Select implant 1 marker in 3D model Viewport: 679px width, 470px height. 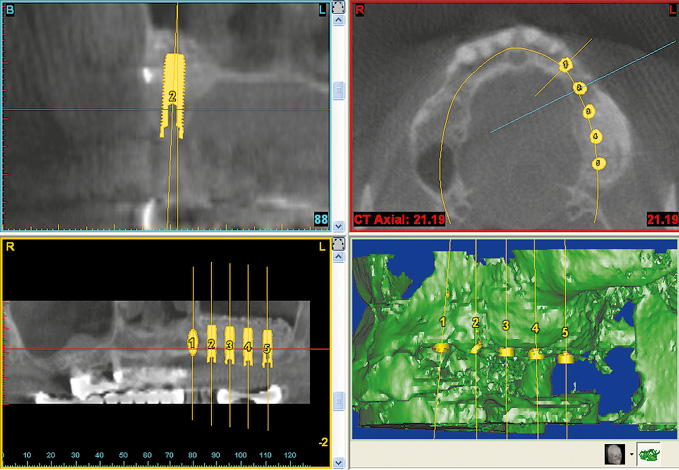[440, 346]
